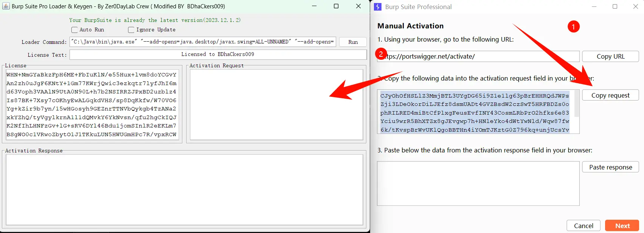Click the Copy request button

610,95
